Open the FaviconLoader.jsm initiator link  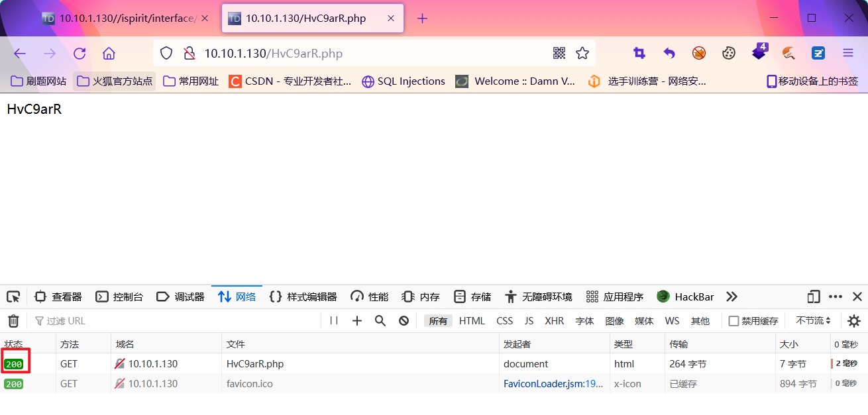(x=553, y=384)
